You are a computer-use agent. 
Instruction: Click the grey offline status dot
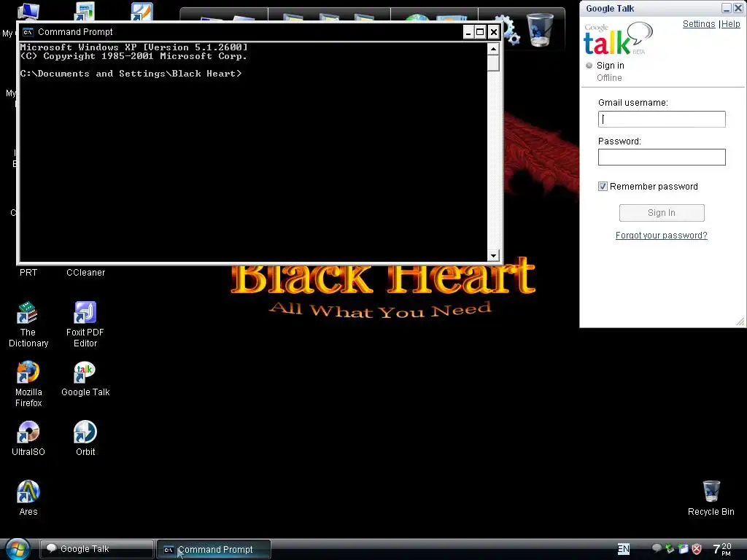589,65
